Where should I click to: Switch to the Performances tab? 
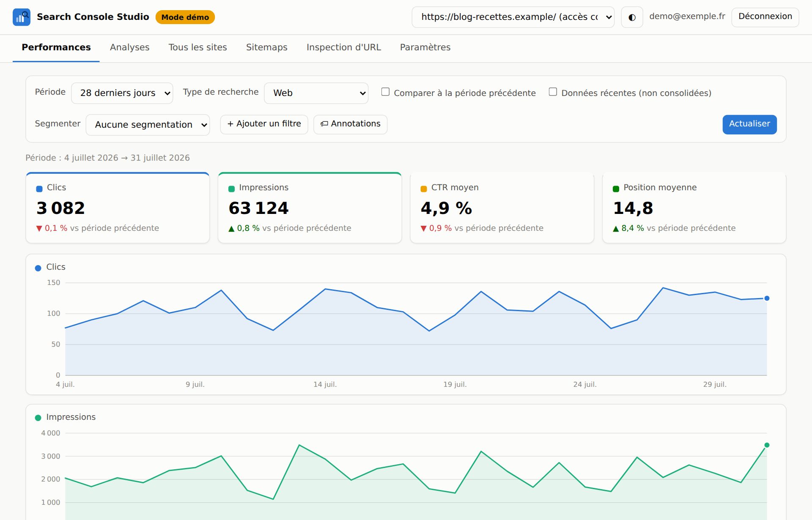click(56, 47)
